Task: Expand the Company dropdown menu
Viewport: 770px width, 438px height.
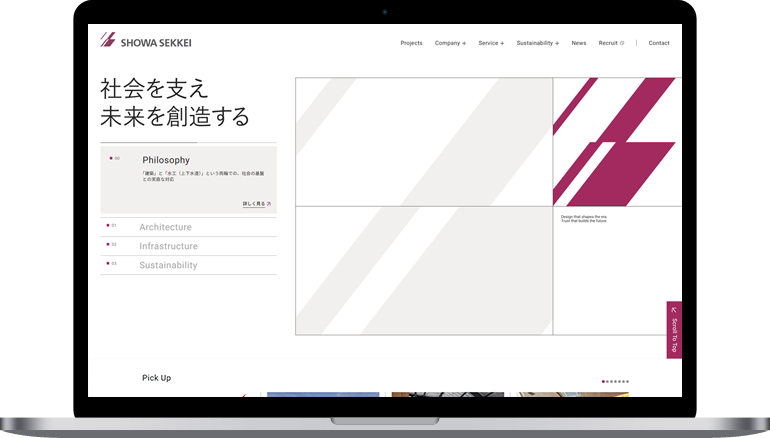Action: coord(450,43)
